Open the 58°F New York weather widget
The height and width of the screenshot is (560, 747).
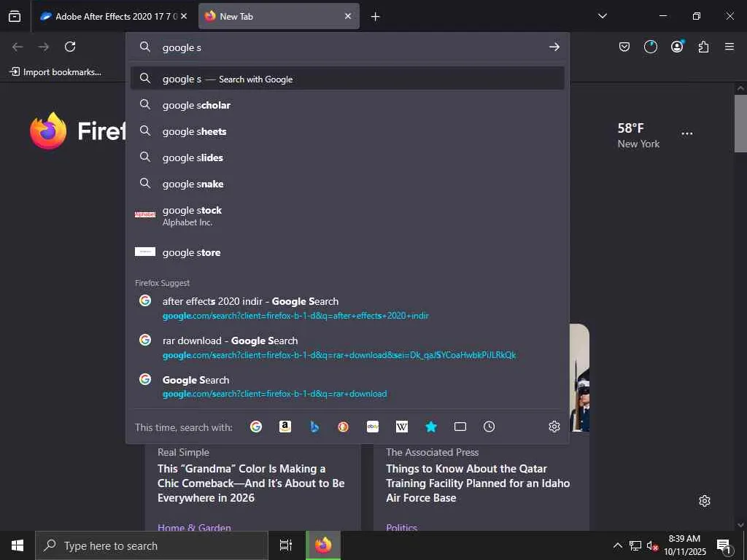pos(638,135)
